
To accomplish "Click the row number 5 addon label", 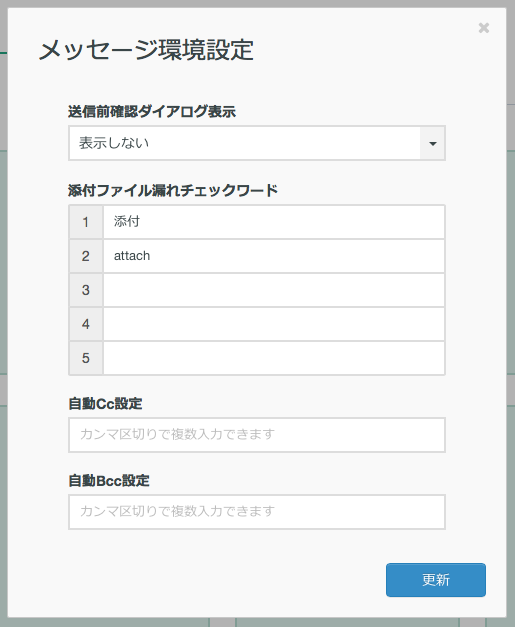I will pyautogui.click(x=86, y=358).
